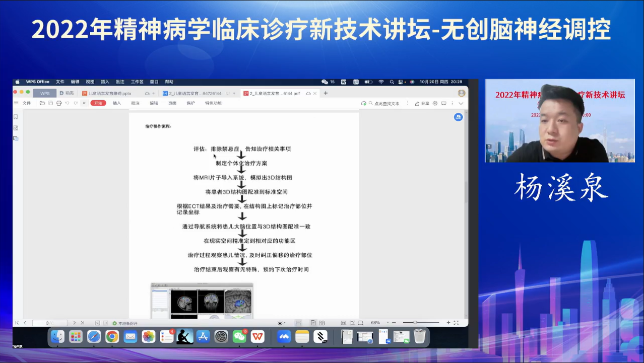This screenshot has height=363, width=644.
Task: Open the 视图 menu in the menu bar
Action: (90, 82)
